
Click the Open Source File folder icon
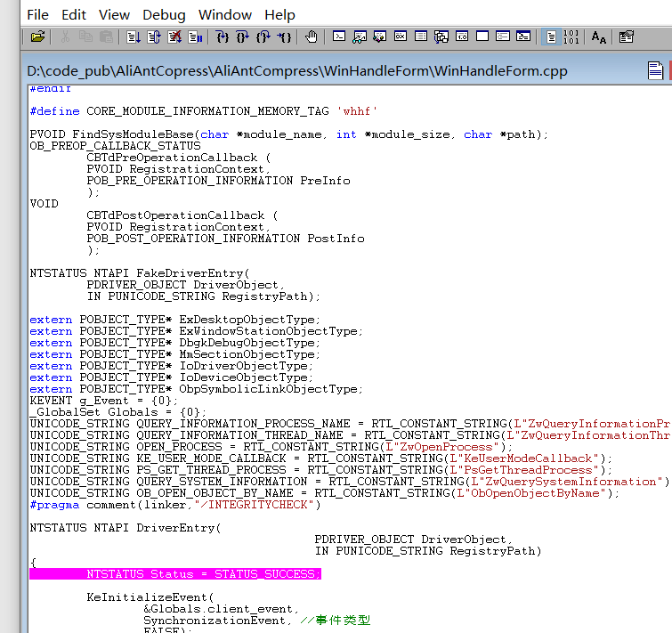click(x=37, y=37)
